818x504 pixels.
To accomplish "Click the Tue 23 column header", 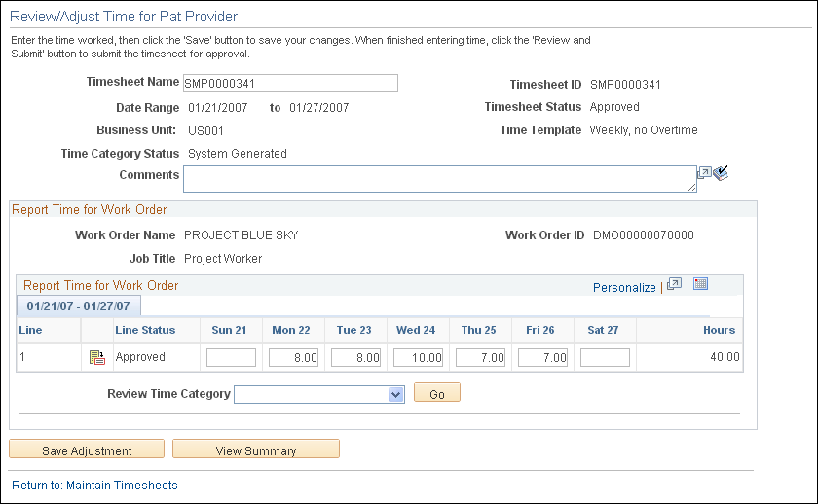I will coord(353,330).
